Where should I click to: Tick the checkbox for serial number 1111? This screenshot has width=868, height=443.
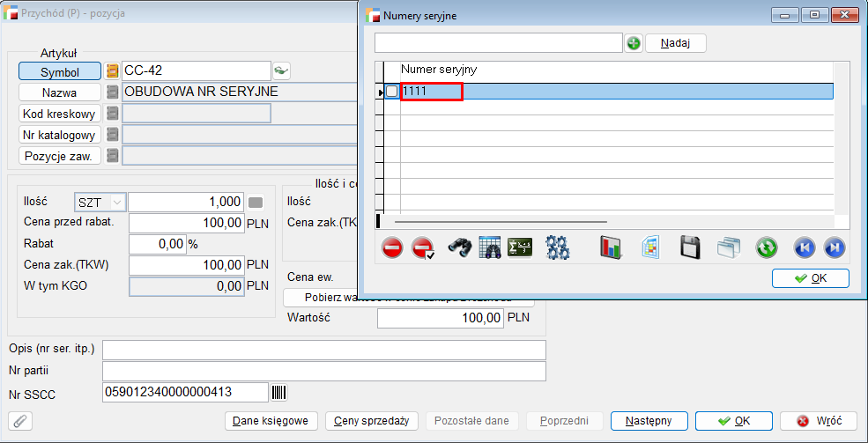pos(392,92)
